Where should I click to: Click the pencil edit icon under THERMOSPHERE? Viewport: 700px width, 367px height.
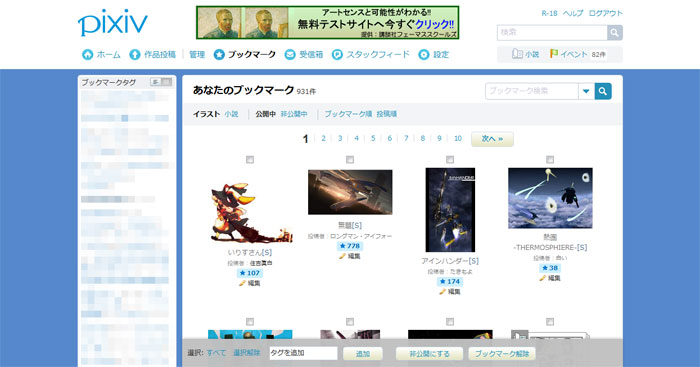pyautogui.click(x=542, y=278)
